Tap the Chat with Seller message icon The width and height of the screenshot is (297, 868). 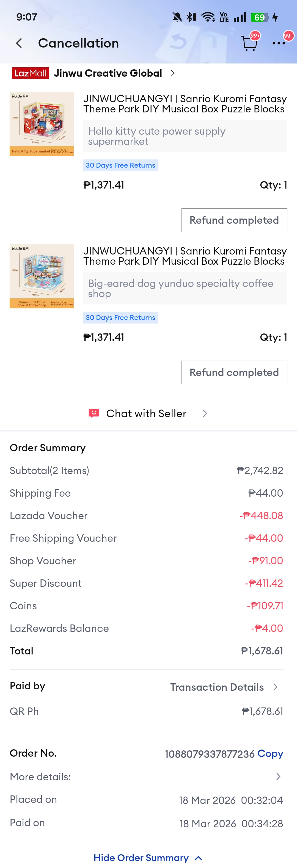coord(94,413)
